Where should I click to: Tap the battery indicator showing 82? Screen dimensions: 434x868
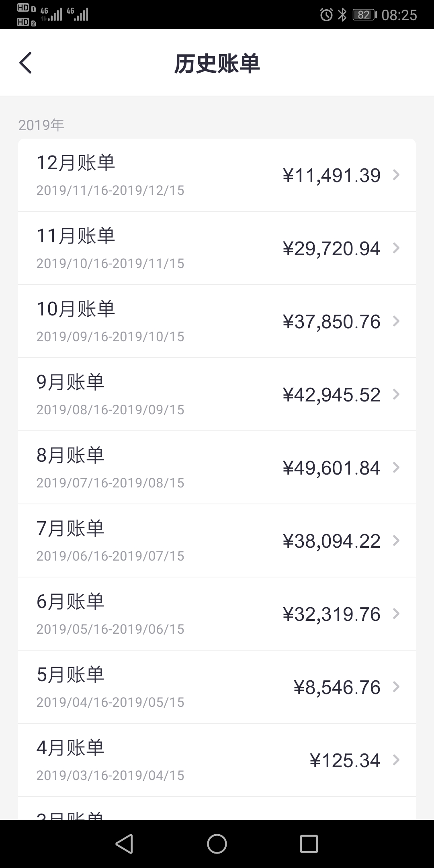[364, 15]
